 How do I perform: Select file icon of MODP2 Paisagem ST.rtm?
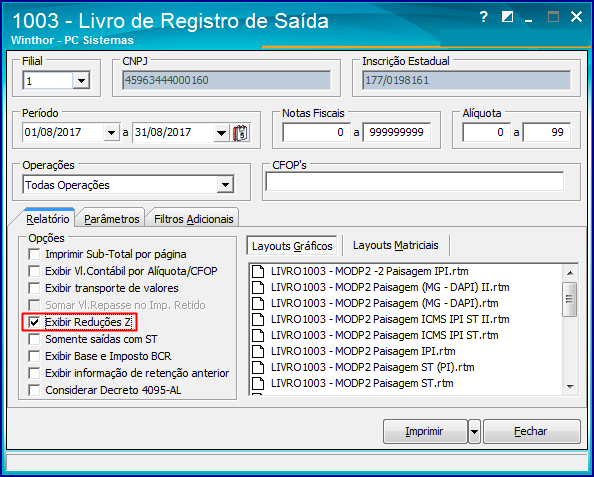[258, 383]
